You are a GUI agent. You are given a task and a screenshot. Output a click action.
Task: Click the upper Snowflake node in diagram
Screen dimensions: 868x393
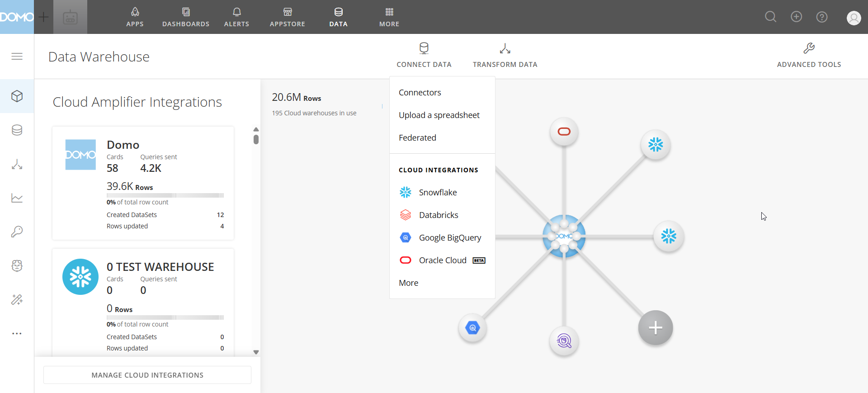click(x=656, y=145)
